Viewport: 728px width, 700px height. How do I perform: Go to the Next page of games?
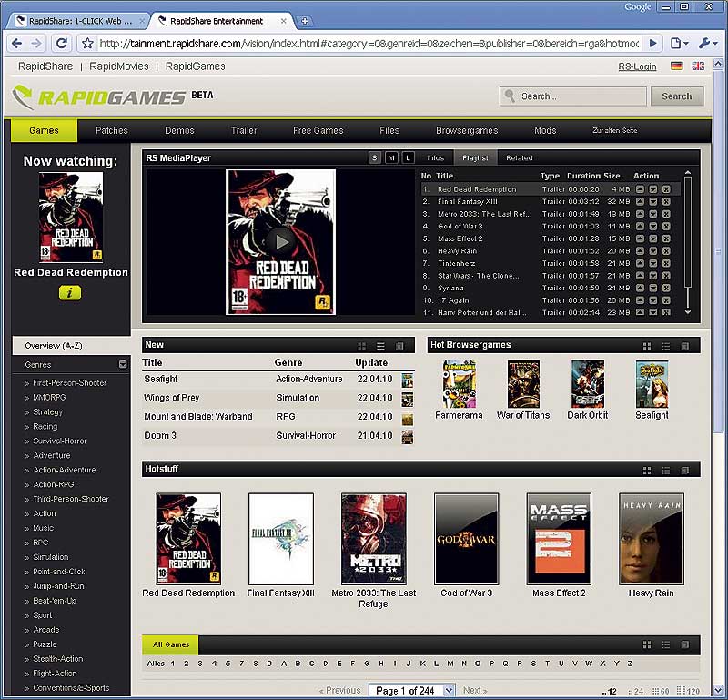pos(475,691)
